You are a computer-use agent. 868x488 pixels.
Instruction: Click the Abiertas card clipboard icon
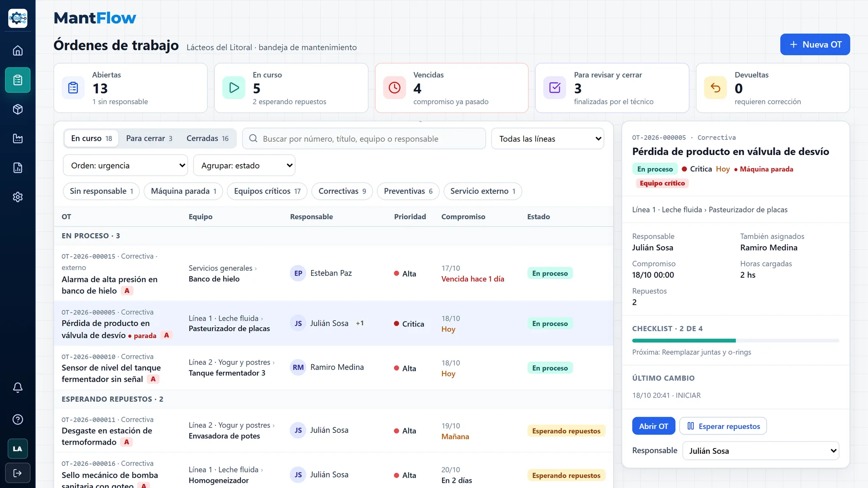pos(73,88)
